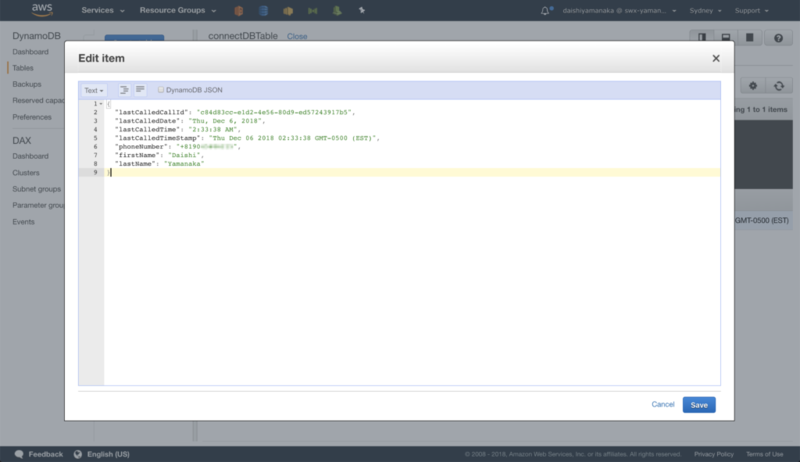The image size is (800, 462).
Task: Refresh the table items
Action: tap(779, 86)
